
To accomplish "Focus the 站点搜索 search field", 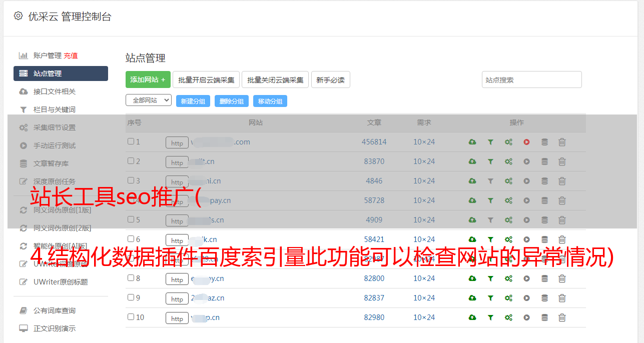I will 532,79.
